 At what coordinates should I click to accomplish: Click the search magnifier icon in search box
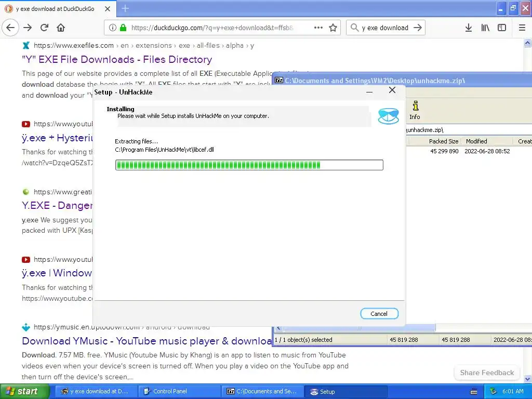coord(354,28)
